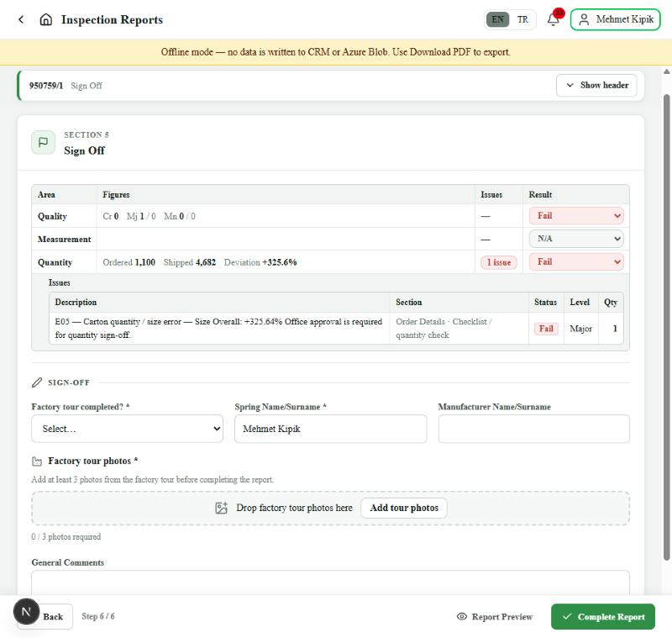Open the Quality result dropdown
Viewport: 672px width, 638px height.
[x=576, y=216]
